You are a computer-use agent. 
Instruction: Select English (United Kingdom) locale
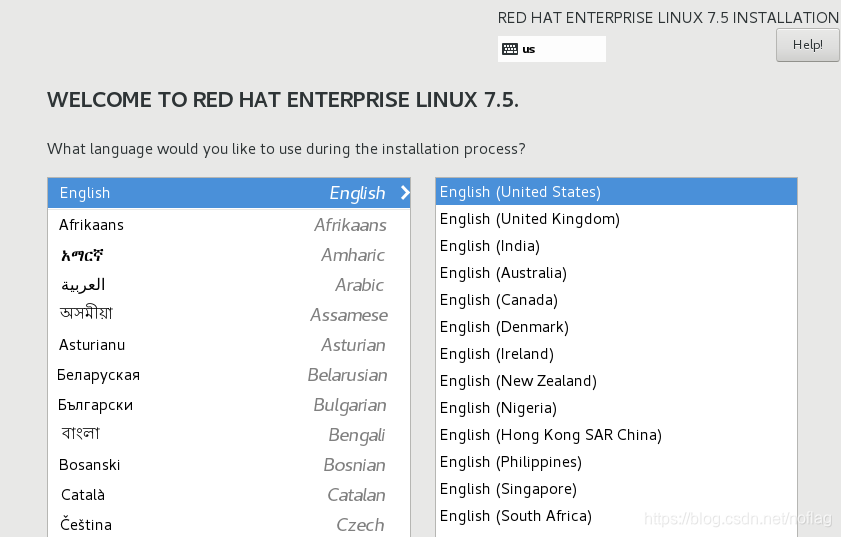(x=616, y=219)
